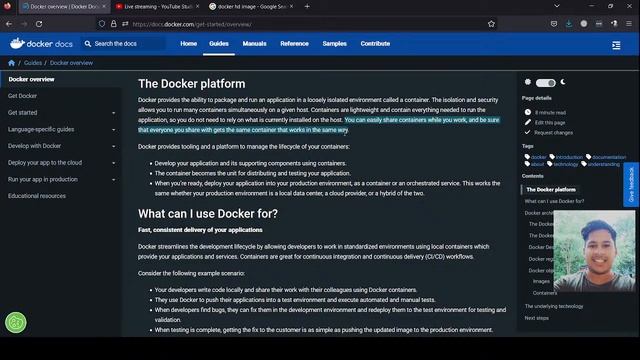Select Docker overview in the sidebar
The height and width of the screenshot is (360, 640).
31,79
